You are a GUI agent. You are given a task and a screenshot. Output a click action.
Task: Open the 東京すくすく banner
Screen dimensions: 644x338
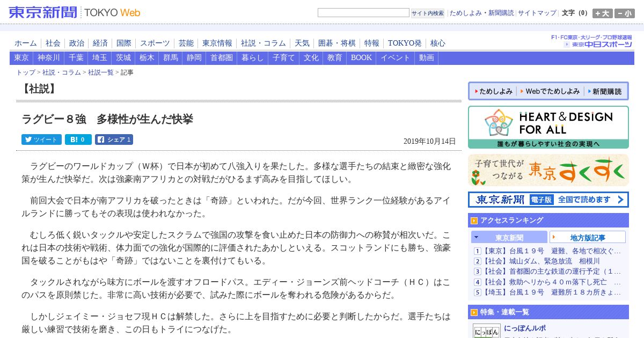(548, 170)
